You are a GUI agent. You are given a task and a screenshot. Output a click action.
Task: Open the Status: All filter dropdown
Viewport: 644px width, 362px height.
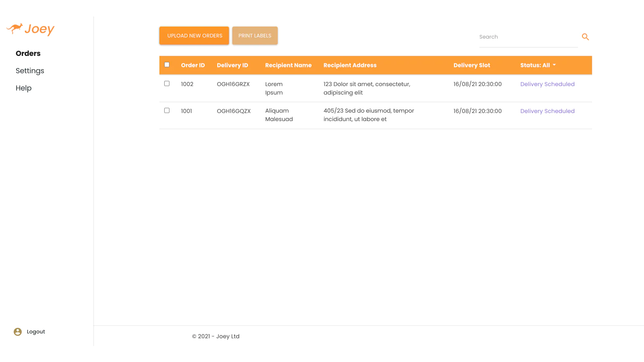click(538, 65)
